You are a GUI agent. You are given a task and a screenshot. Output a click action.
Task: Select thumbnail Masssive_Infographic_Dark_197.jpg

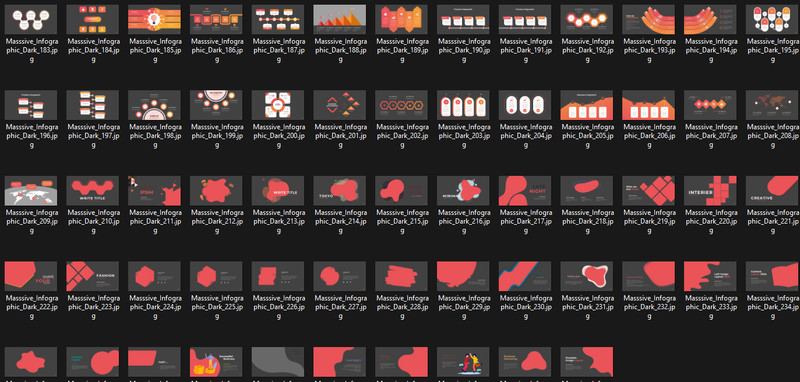pos(92,106)
